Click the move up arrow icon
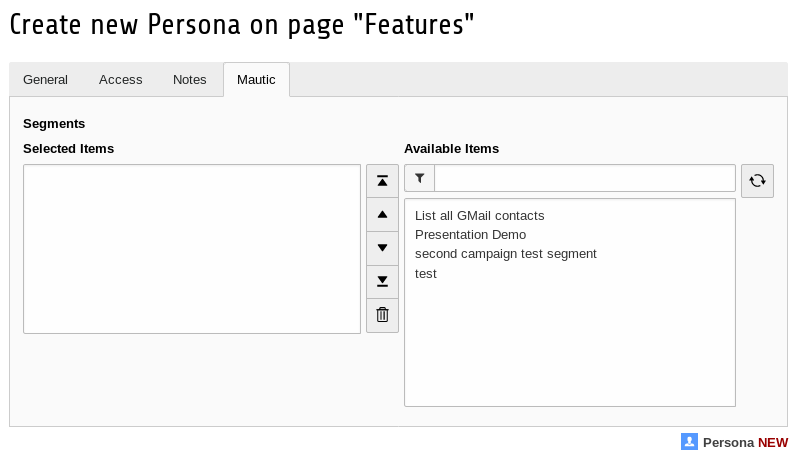This screenshot has width=800, height=457. (x=382, y=214)
